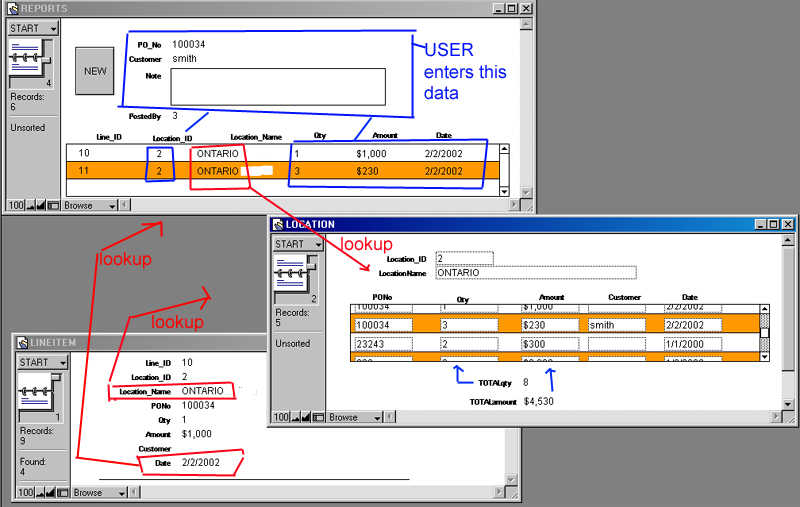
Task: Open START layout dropdown in REPORTS window
Action: click(x=33, y=28)
